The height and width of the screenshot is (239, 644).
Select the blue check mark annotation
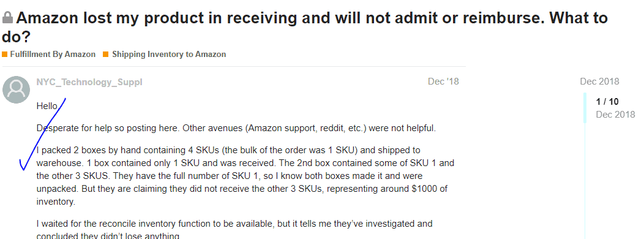point(43,134)
